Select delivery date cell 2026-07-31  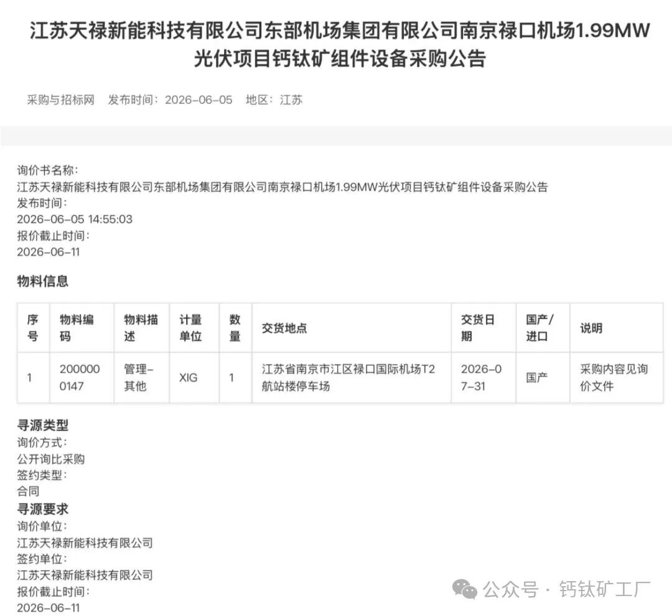[483, 378]
